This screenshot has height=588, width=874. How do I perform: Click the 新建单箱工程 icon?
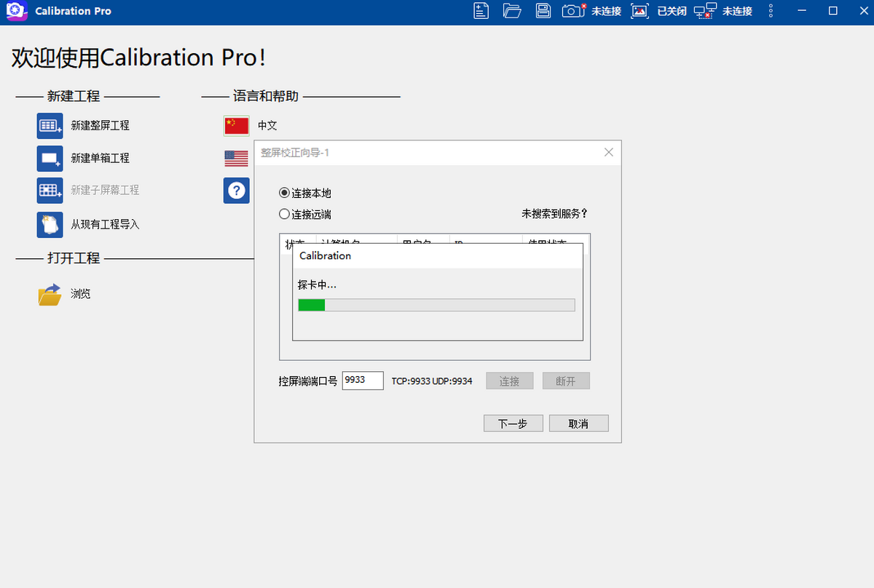coord(50,158)
